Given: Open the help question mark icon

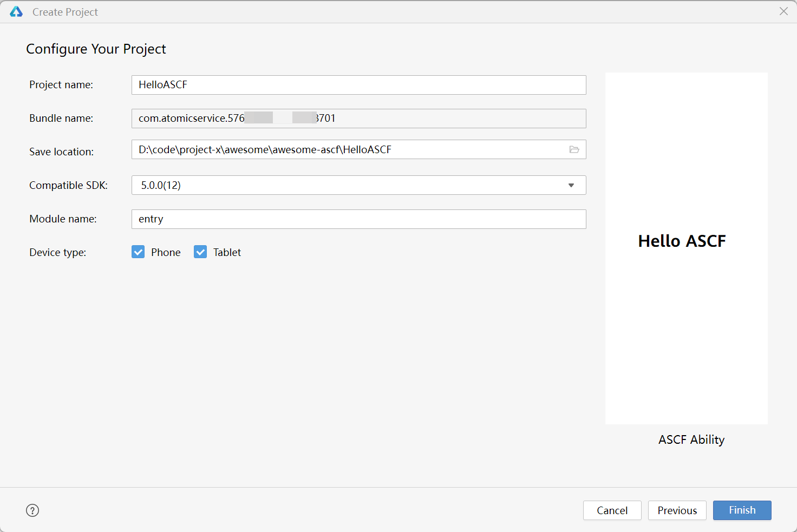Looking at the screenshot, I should click(32, 510).
